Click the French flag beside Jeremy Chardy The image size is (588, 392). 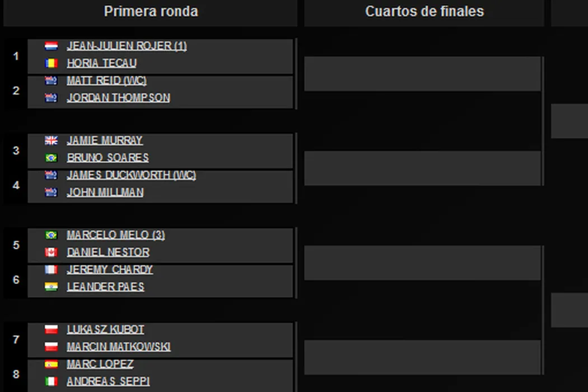[52, 270]
